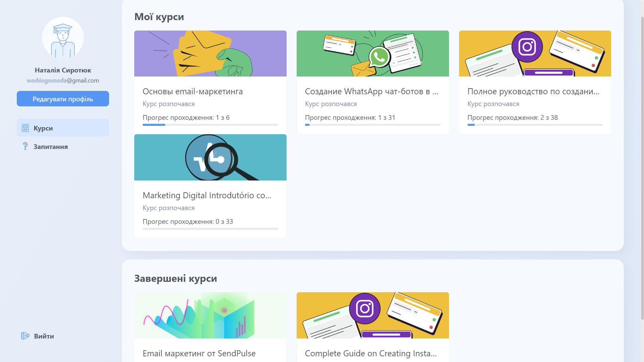Click the logout door icon

[25, 336]
